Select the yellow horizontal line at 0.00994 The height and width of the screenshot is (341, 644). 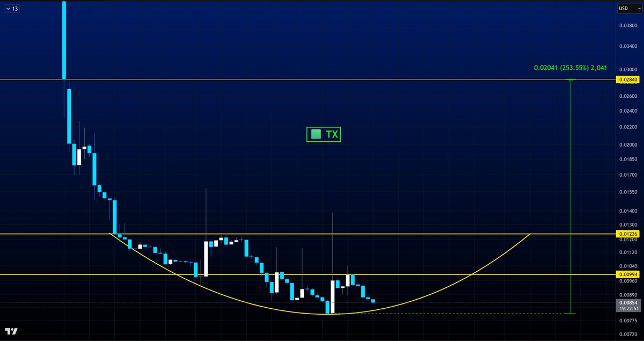(x=309, y=274)
